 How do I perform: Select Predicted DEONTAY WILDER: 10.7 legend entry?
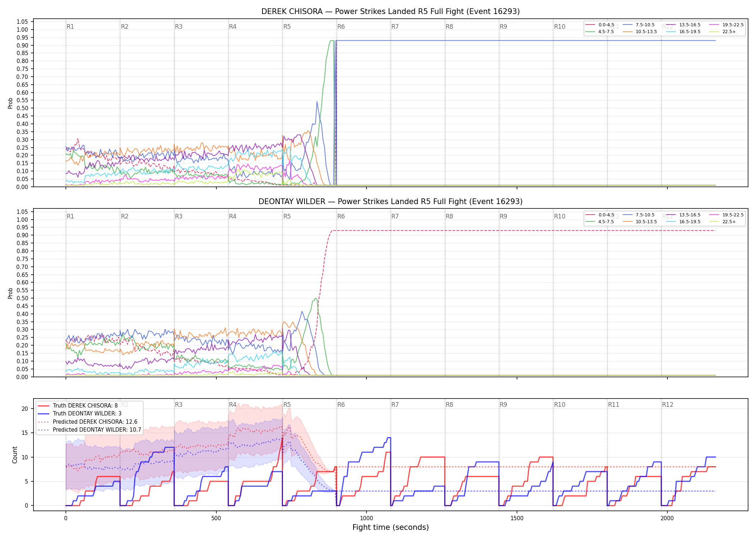pyautogui.click(x=89, y=430)
